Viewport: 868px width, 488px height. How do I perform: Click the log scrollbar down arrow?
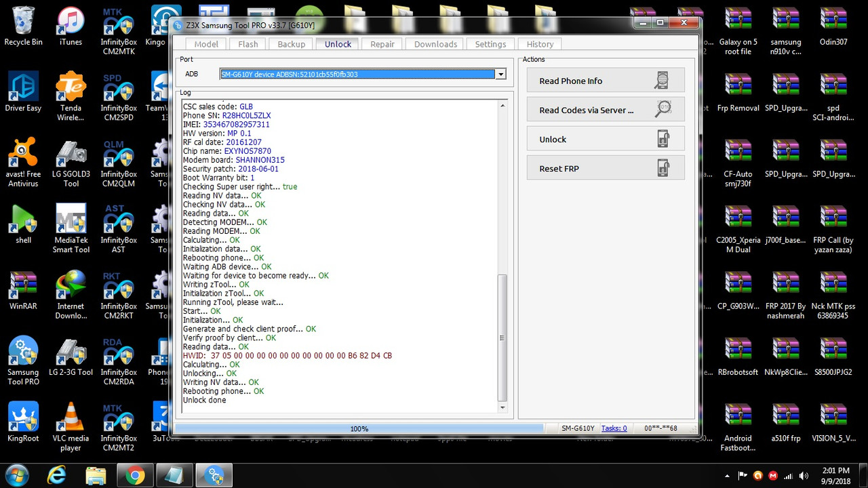pyautogui.click(x=502, y=407)
